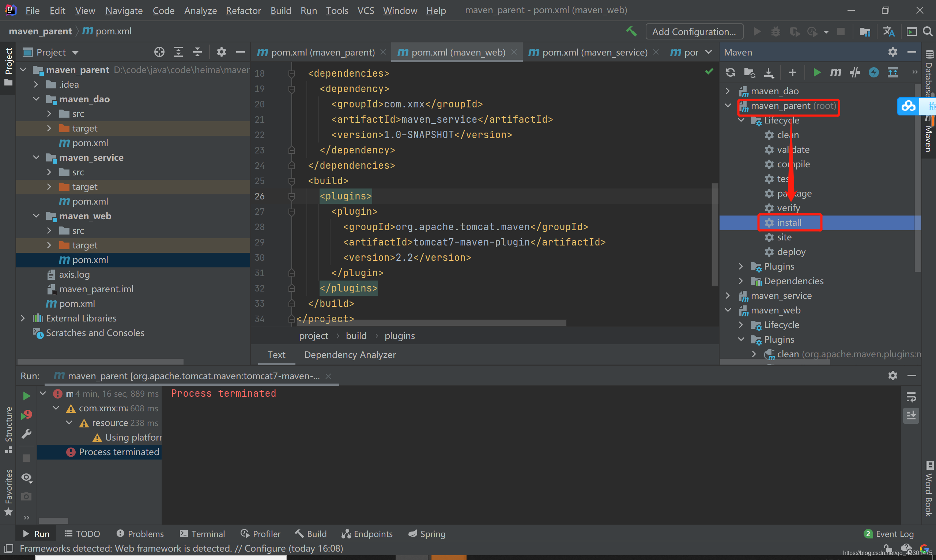Toggle soft-wrap in the Run console

pos(911,397)
